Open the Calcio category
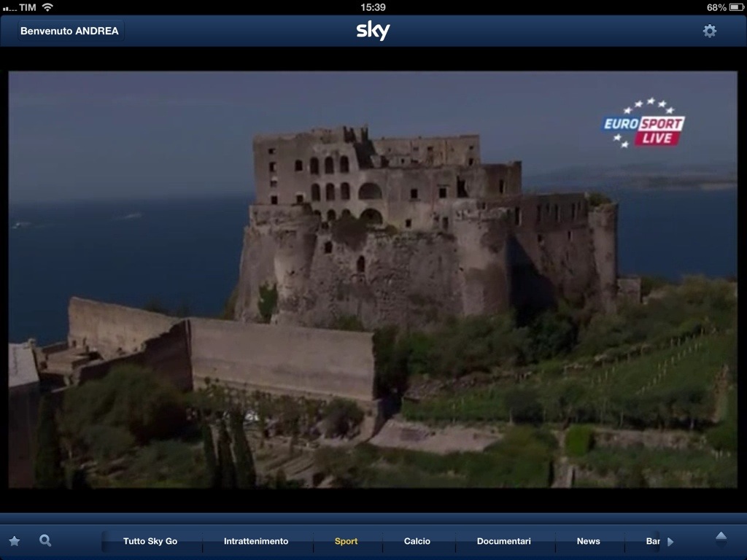Image resolution: width=747 pixels, height=560 pixels. click(417, 541)
